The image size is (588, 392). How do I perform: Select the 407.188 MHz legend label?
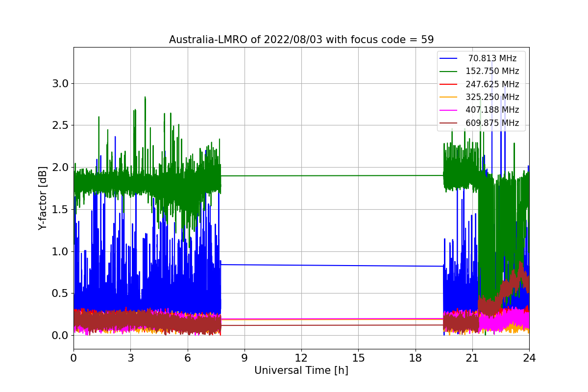pos(492,110)
